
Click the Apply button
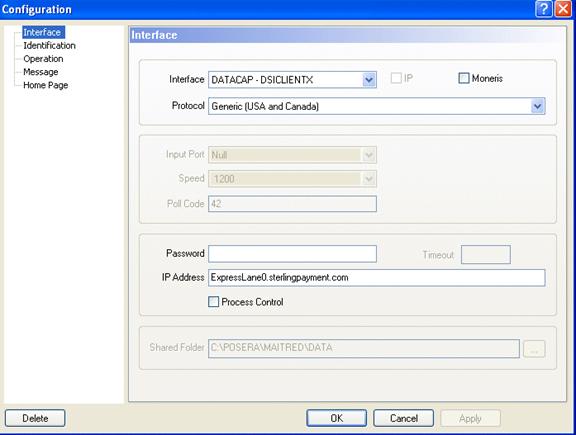470,418
